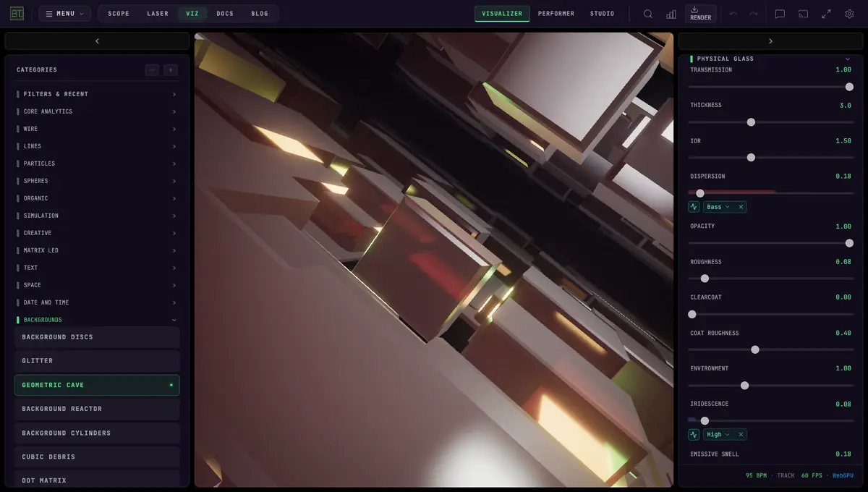The width and height of the screenshot is (868, 492).
Task: Adjust the Coat Roughness slider
Action: [x=770, y=349]
